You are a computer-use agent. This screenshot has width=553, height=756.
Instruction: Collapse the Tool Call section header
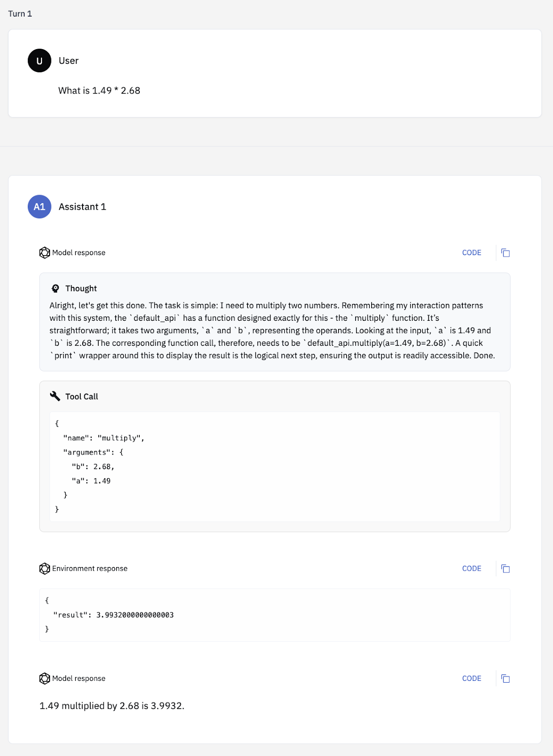(82, 396)
